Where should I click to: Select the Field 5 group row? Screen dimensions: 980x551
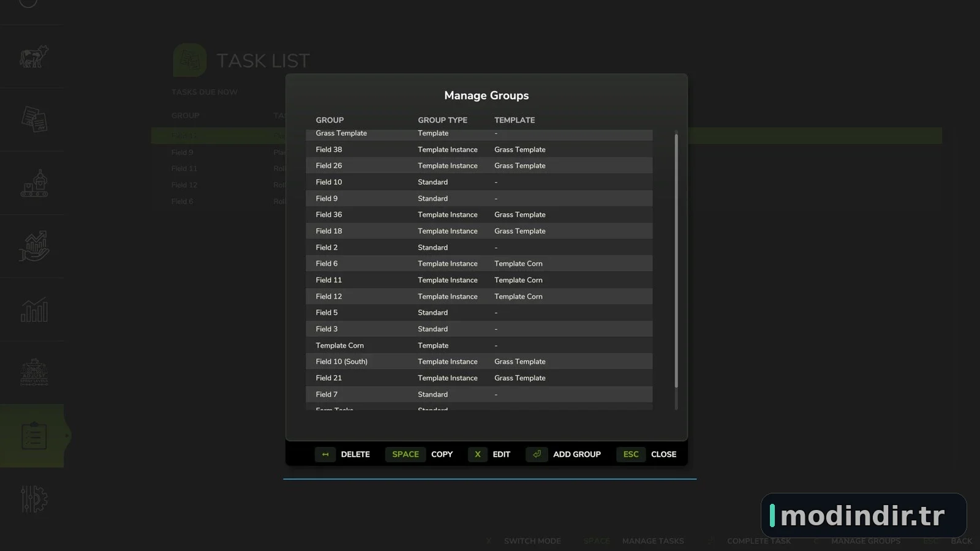tap(479, 313)
